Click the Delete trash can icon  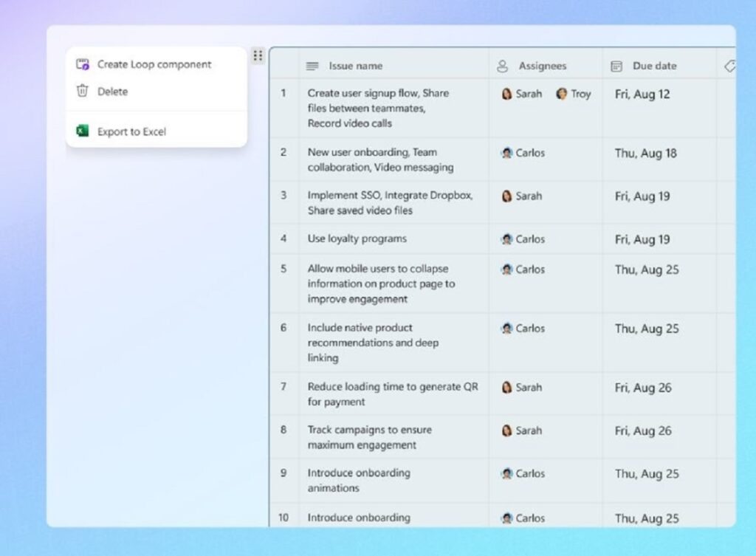click(x=83, y=92)
